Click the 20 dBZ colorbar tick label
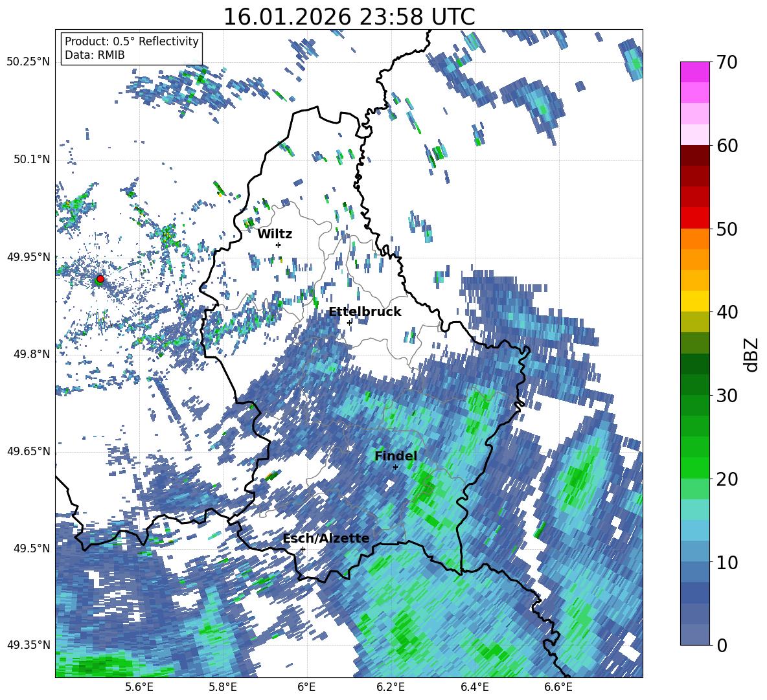This screenshot has height=700, width=767. (x=727, y=479)
